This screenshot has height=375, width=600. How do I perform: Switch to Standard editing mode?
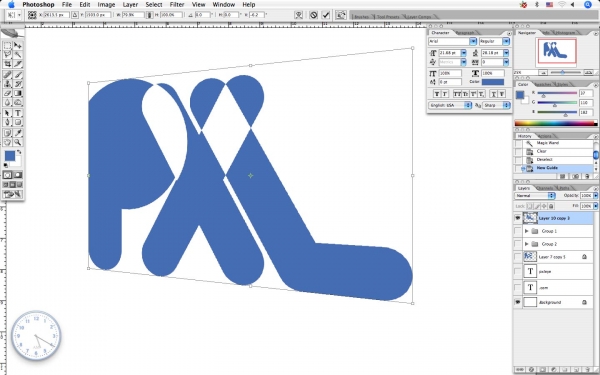[7, 175]
